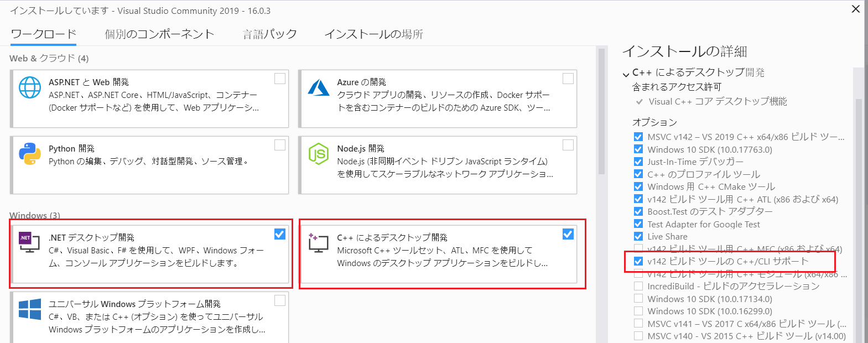The width and height of the screenshot is (868, 343).
Task: Open the 言語パック tab
Action: click(x=269, y=34)
